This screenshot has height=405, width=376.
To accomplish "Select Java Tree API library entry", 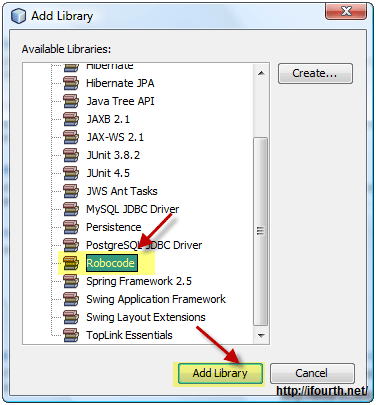I will pos(120,101).
